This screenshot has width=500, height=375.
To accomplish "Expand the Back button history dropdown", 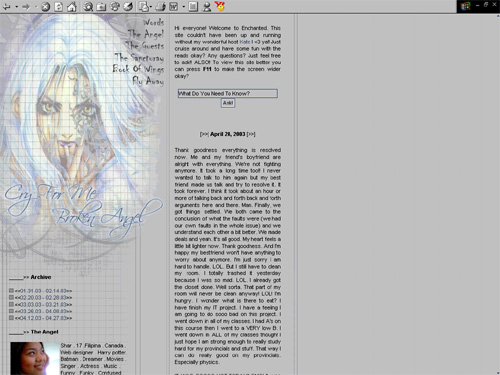I will point(16,7).
